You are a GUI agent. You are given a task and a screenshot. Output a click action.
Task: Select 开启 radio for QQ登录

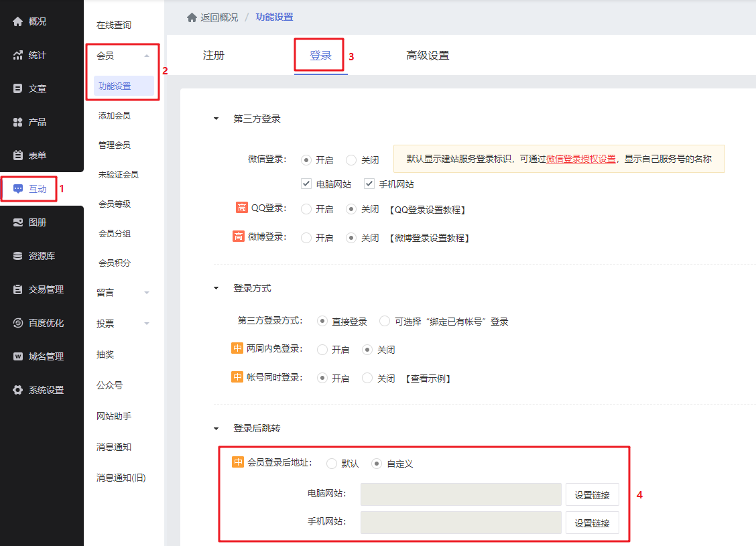[306, 209]
